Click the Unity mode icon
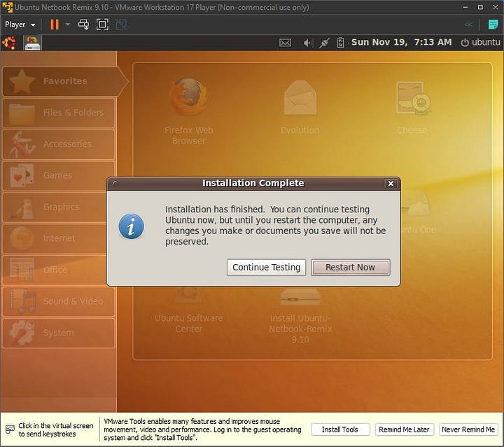This screenshot has height=447, width=504. (121, 25)
